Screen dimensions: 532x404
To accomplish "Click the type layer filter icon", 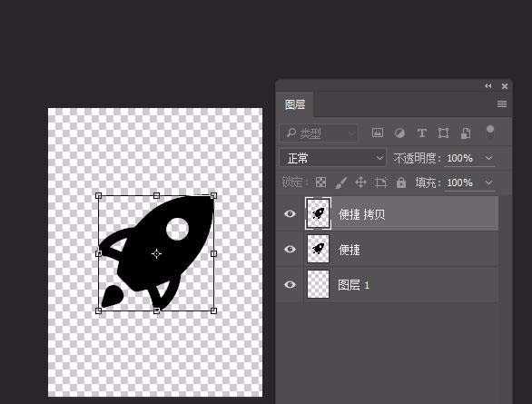I will [x=421, y=133].
